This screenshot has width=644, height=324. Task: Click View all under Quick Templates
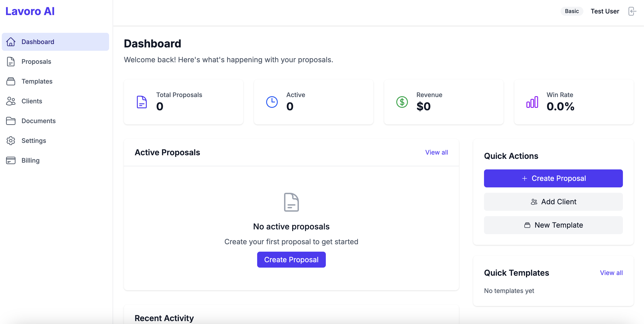pyautogui.click(x=611, y=273)
